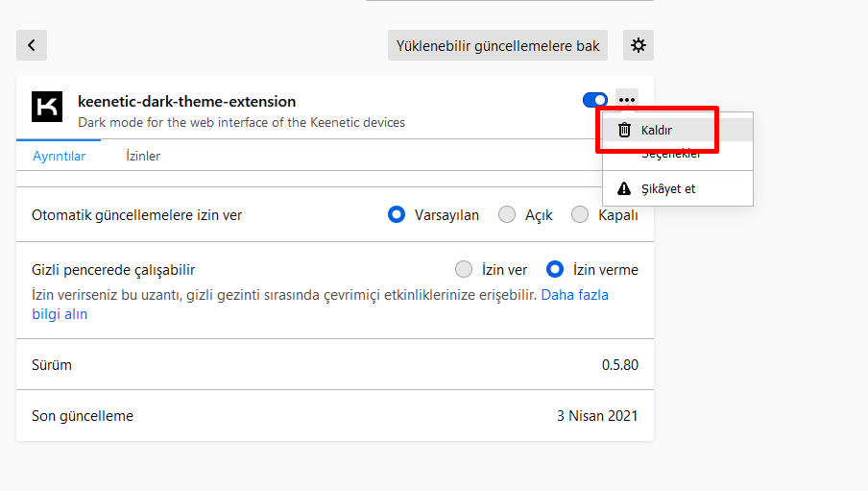The height and width of the screenshot is (491, 868).
Task: Click the Otomatik güncellemelere izin ver label
Action: [x=136, y=215]
